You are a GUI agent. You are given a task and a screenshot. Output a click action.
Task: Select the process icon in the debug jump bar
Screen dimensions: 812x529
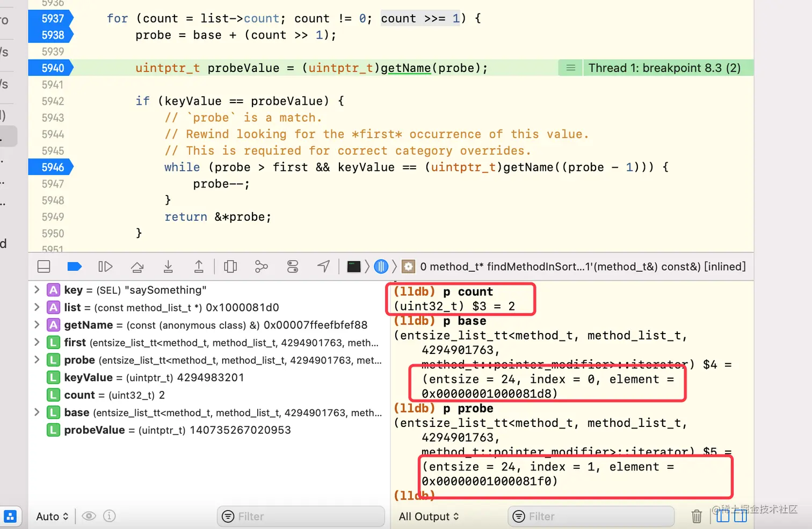pos(354,266)
